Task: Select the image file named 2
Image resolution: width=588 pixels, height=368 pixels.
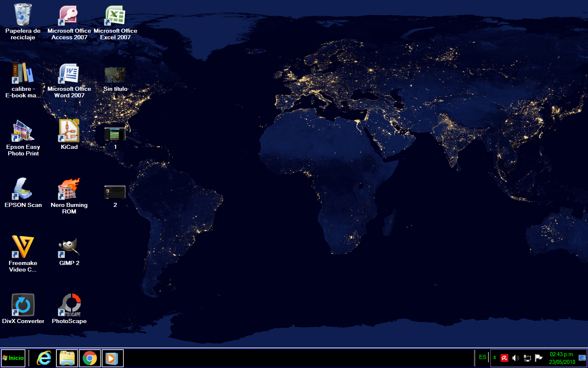Action: [x=115, y=196]
